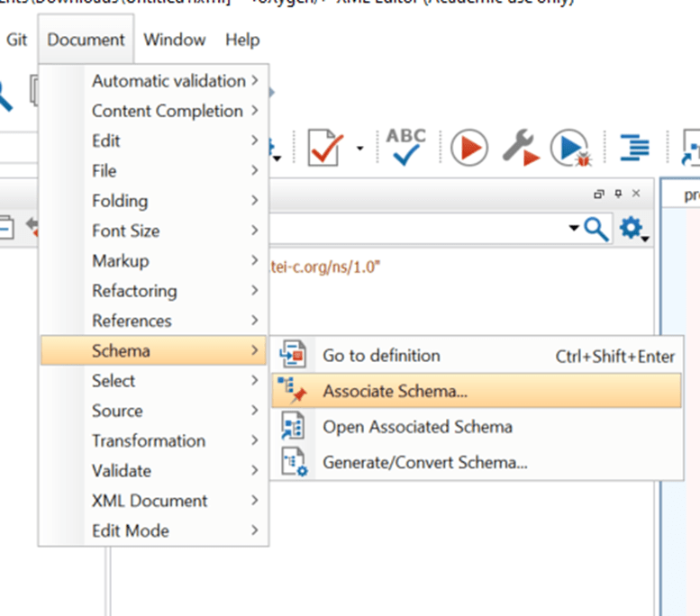Open the Help menu
The height and width of the screenshot is (616, 700).
click(242, 40)
